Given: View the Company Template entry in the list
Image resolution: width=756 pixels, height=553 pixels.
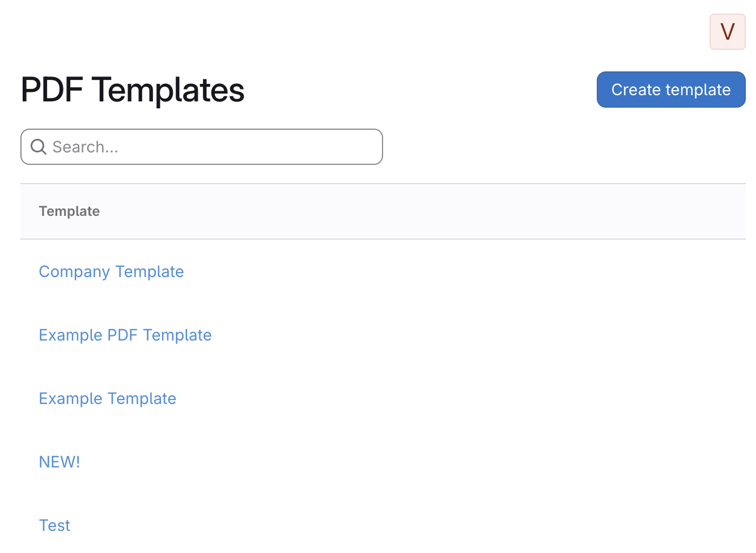Looking at the screenshot, I should pos(111,272).
